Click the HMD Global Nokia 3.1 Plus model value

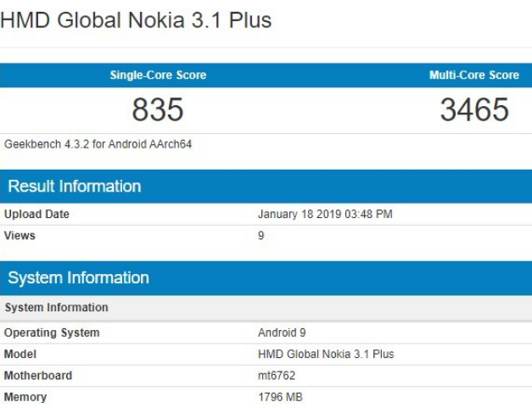pyautogui.click(x=326, y=355)
